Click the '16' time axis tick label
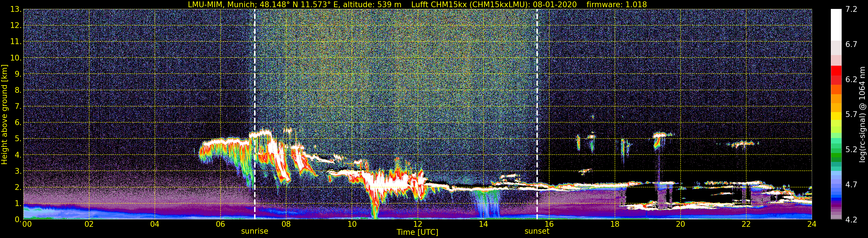This screenshot has width=868, height=238. click(x=549, y=224)
